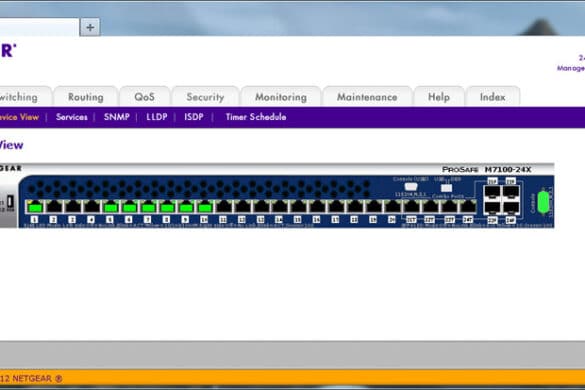The width and height of the screenshot is (585, 390).
Task: Select port 14 on the switch panel
Action: point(280,207)
